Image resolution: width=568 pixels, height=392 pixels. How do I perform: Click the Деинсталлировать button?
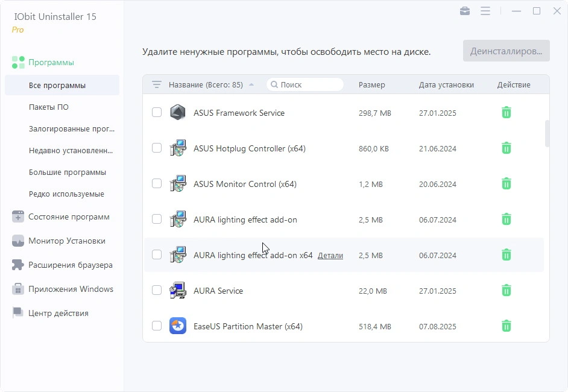pos(506,51)
